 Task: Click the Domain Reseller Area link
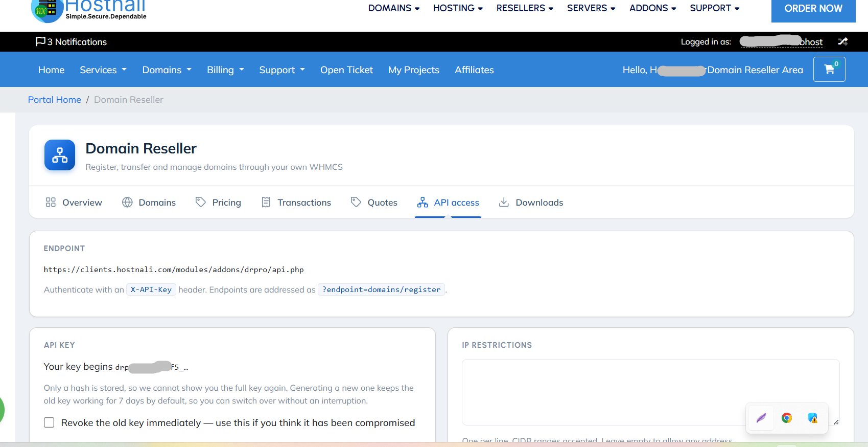point(755,70)
